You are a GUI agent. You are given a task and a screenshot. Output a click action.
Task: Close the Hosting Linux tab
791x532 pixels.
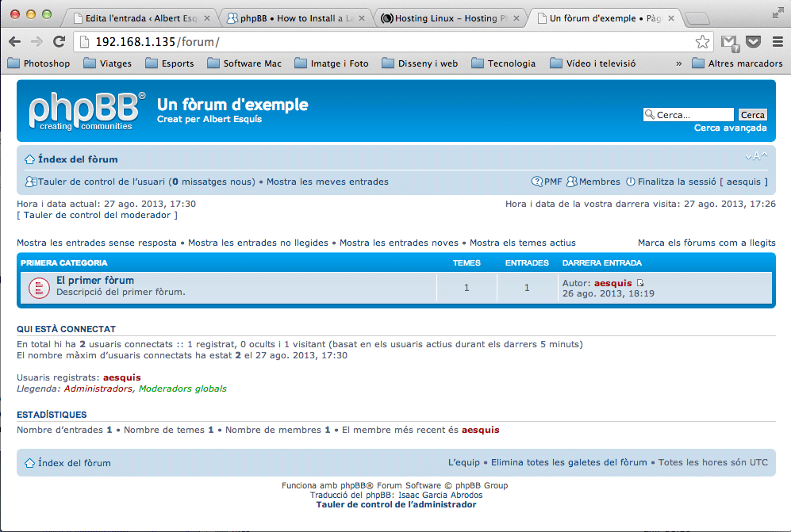point(516,18)
